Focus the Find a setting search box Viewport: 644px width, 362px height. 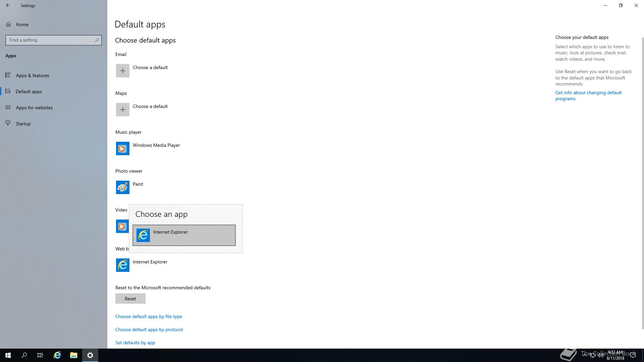point(54,40)
